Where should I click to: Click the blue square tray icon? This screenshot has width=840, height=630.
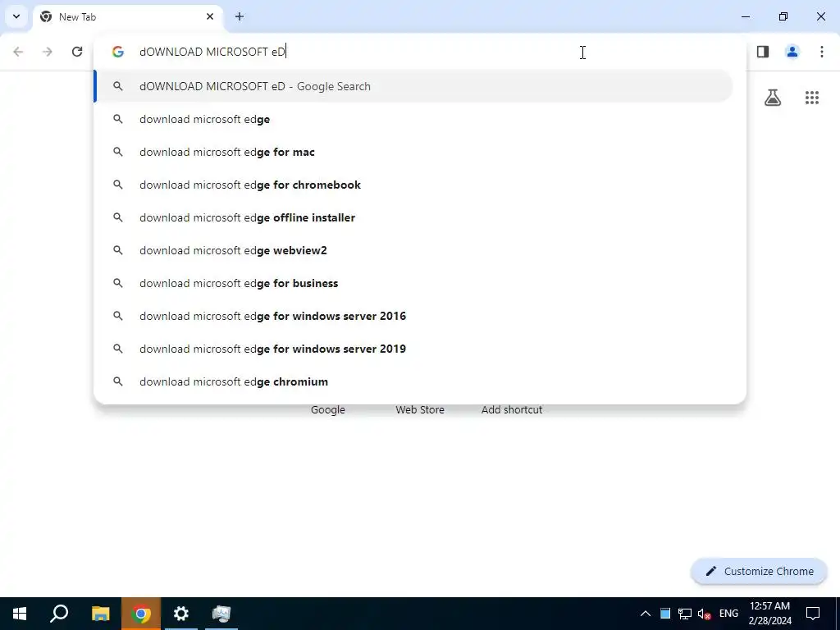tap(664, 614)
